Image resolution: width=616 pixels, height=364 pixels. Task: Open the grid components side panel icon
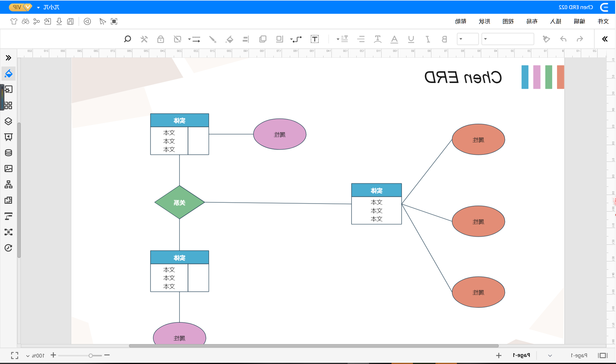coord(8,105)
